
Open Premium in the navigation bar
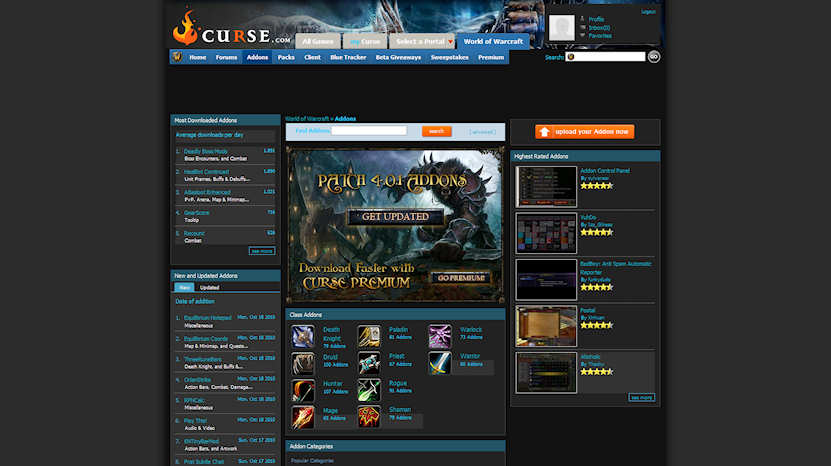(491, 57)
